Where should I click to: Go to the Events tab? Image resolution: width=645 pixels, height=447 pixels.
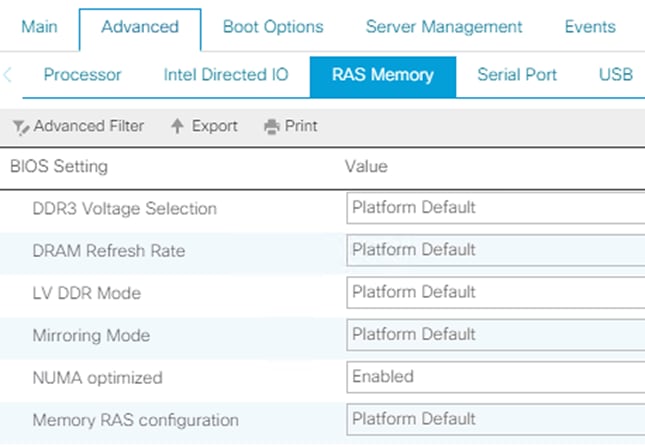(x=589, y=27)
